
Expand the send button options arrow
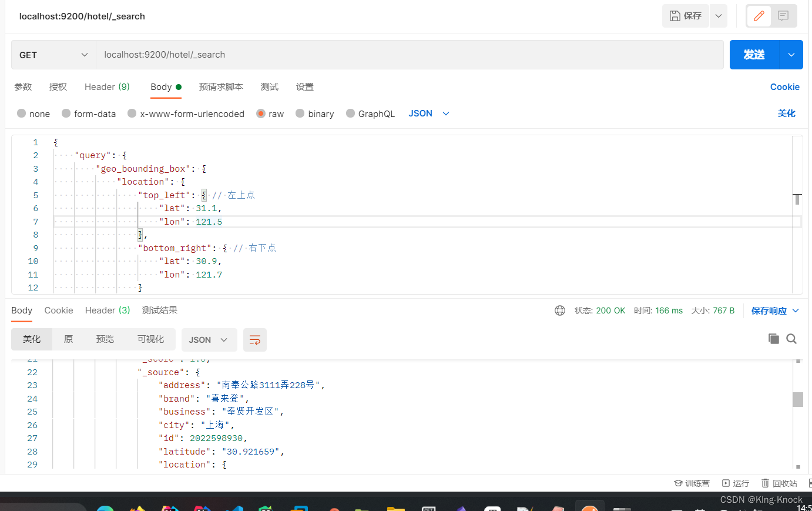791,55
